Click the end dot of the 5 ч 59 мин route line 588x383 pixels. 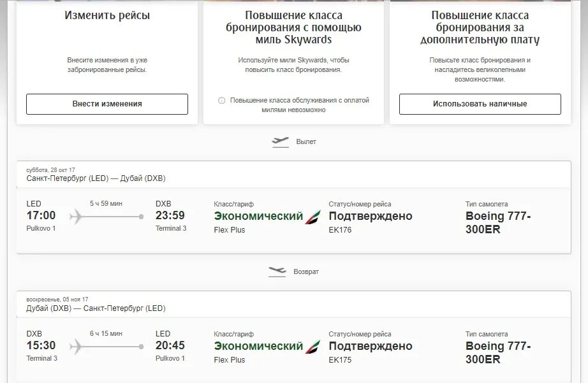[141, 217]
